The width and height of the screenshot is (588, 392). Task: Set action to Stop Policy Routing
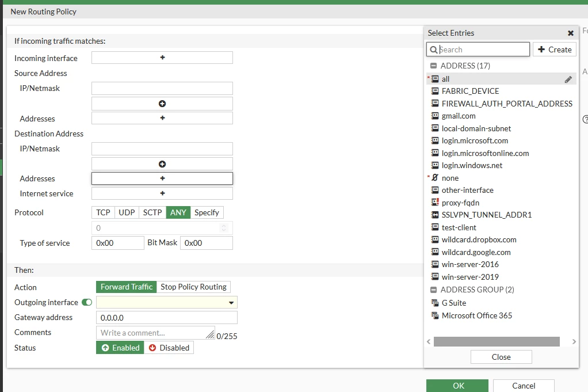coord(193,287)
